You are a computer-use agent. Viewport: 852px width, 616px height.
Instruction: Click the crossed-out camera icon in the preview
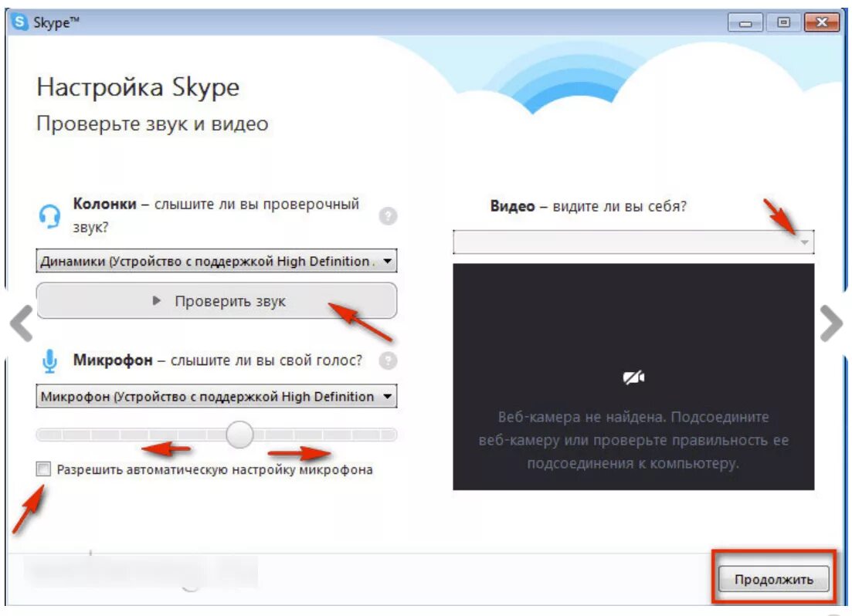633,377
